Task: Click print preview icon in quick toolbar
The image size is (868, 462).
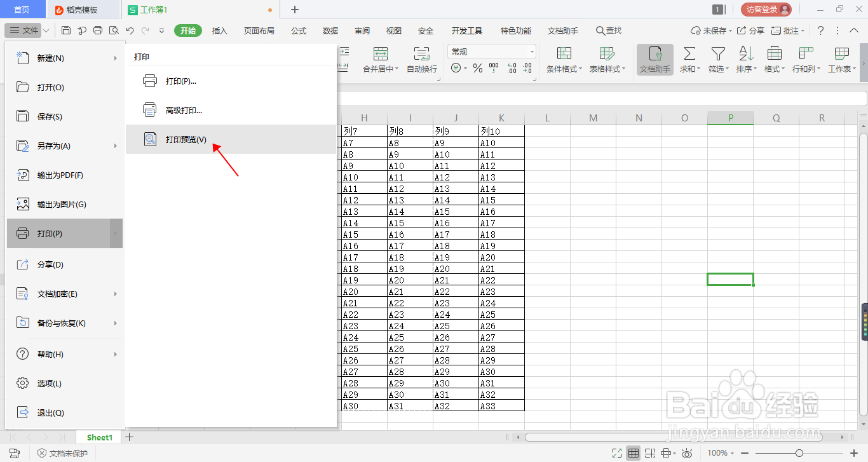Action: pyautogui.click(x=114, y=31)
